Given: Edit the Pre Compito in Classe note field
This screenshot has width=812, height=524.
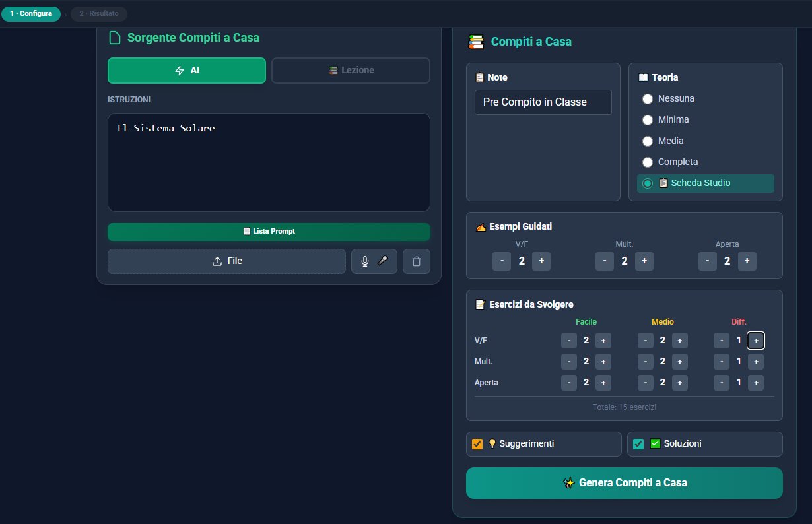Looking at the screenshot, I should tap(543, 102).
